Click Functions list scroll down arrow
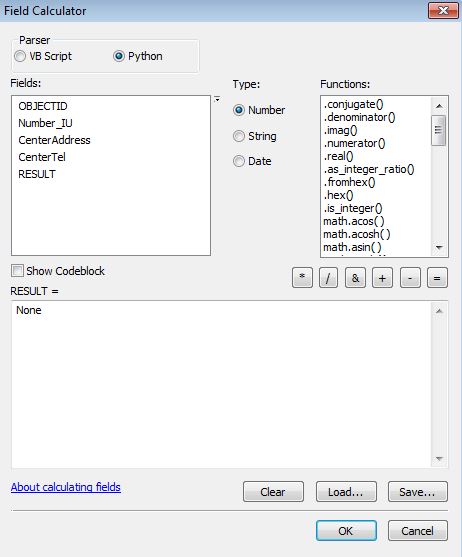This screenshot has height=557, width=462. pos(439,248)
